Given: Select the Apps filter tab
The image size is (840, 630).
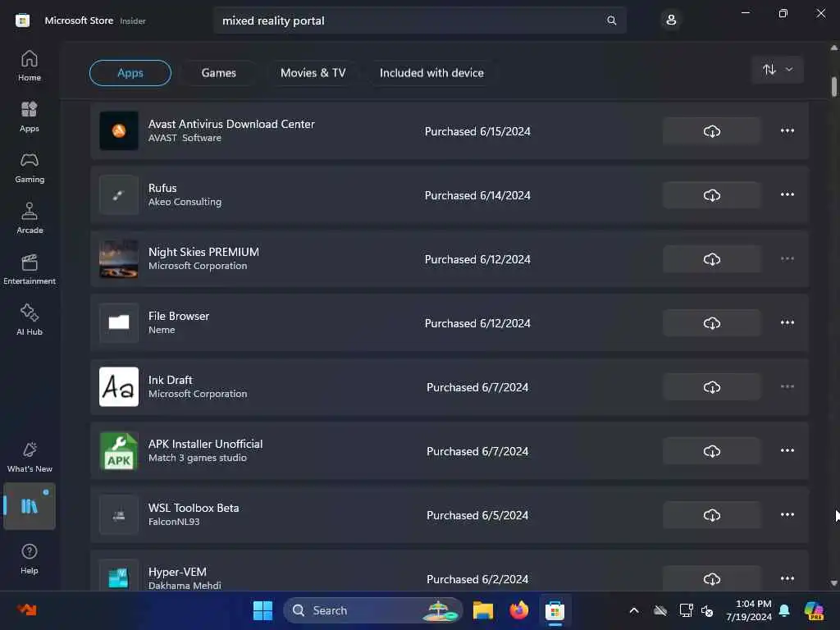Looking at the screenshot, I should pyautogui.click(x=130, y=73).
